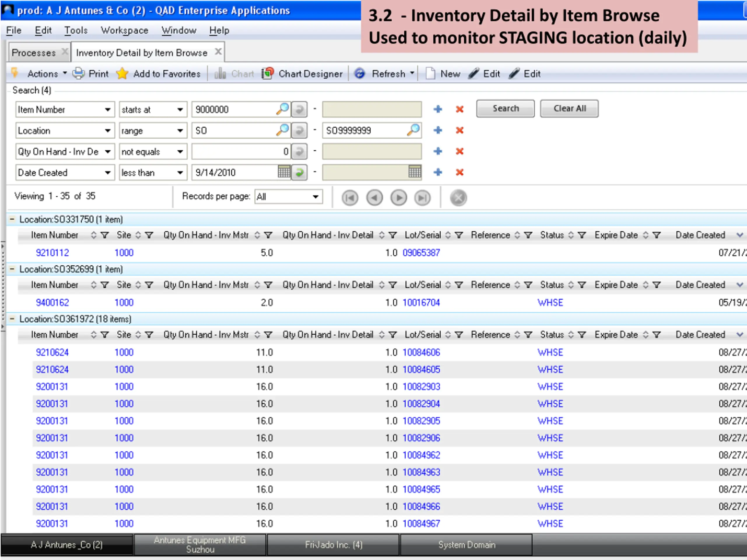This screenshot has width=747, height=560.
Task: Open the second calendar on Date Created row
Action: pyautogui.click(x=415, y=172)
